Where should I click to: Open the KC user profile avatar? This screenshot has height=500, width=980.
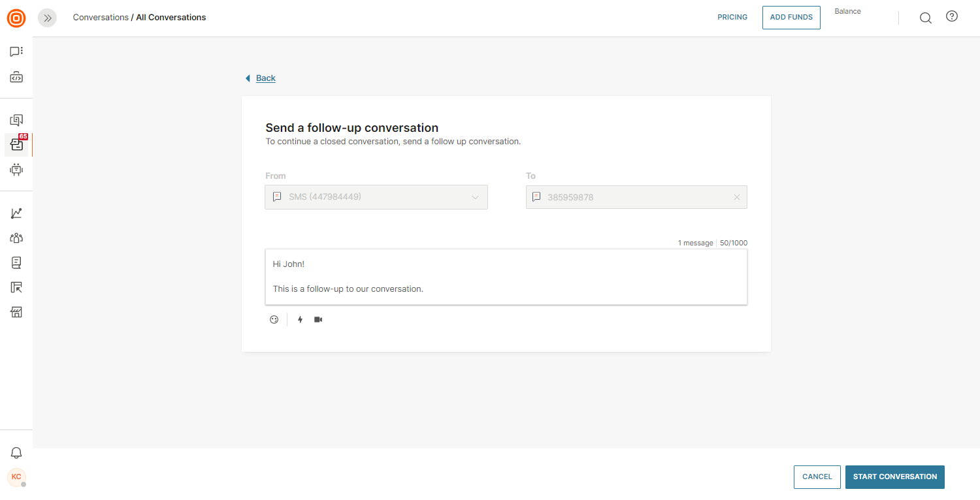tap(16, 477)
